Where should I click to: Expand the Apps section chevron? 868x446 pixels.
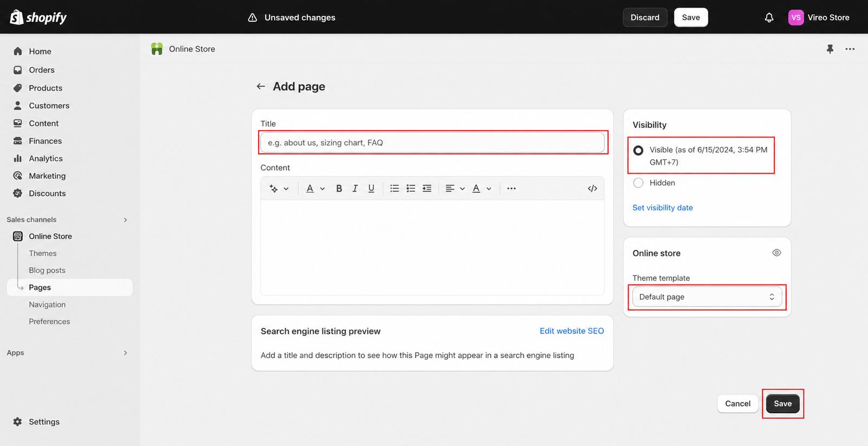(x=125, y=353)
